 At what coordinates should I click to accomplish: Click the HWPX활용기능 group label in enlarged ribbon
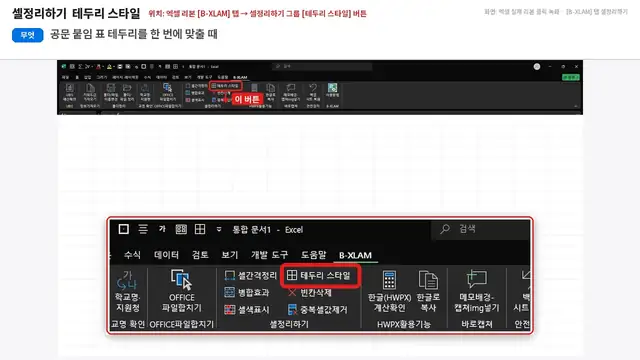[x=404, y=324]
